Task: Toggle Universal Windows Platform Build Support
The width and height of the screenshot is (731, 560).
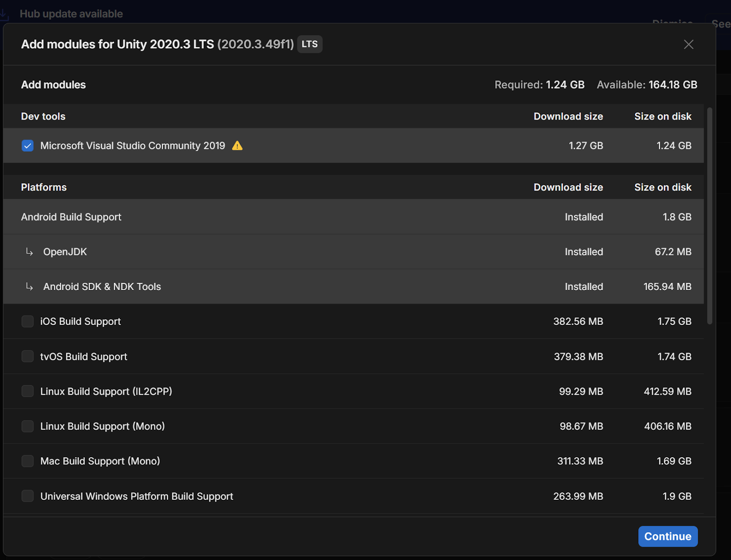Action: click(27, 496)
